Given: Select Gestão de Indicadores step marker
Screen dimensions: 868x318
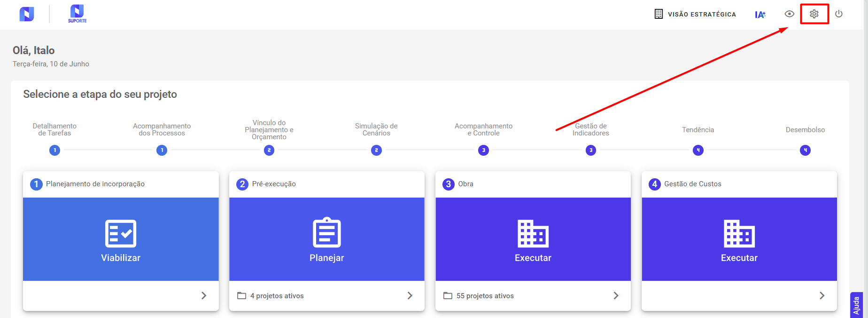Looking at the screenshot, I should (591, 150).
